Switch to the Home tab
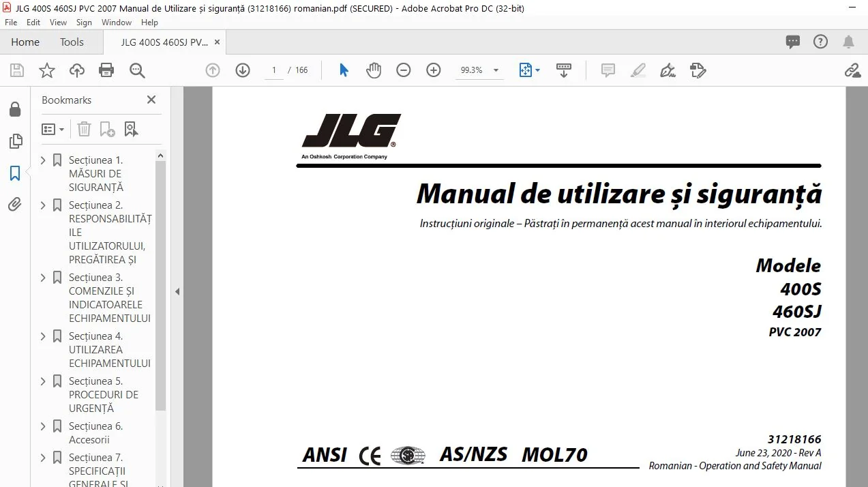Image resolution: width=868 pixels, height=487 pixels. (25, 42)
